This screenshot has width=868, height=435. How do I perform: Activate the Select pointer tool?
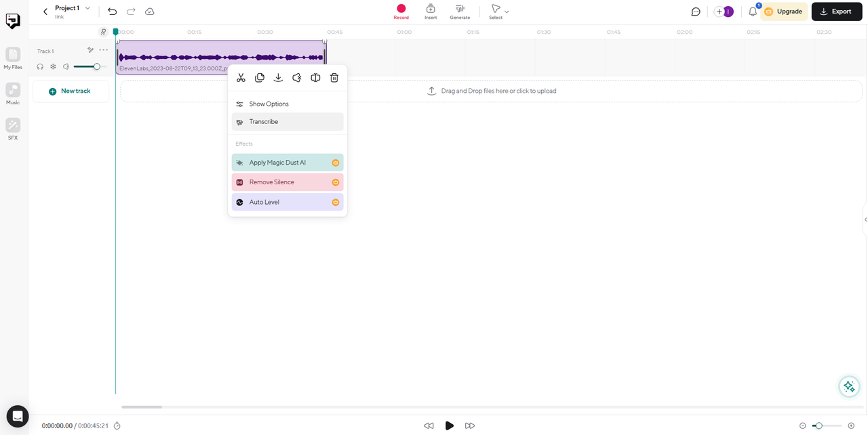[496, 12]
